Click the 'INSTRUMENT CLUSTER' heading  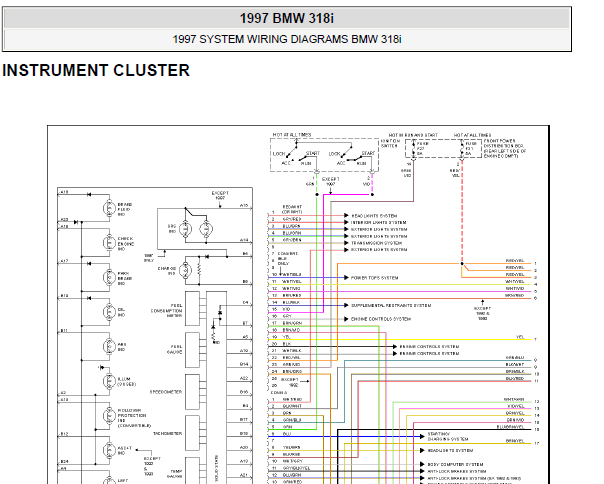pos(96,71)
